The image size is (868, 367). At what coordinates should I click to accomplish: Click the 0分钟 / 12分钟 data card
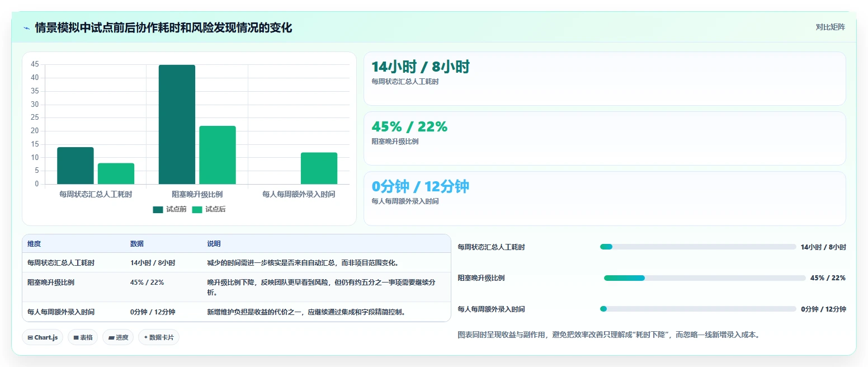tap(605, 199)
